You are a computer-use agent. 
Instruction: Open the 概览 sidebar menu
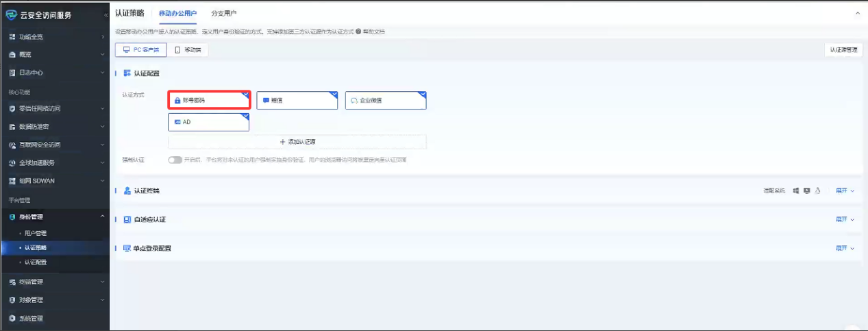55,54
